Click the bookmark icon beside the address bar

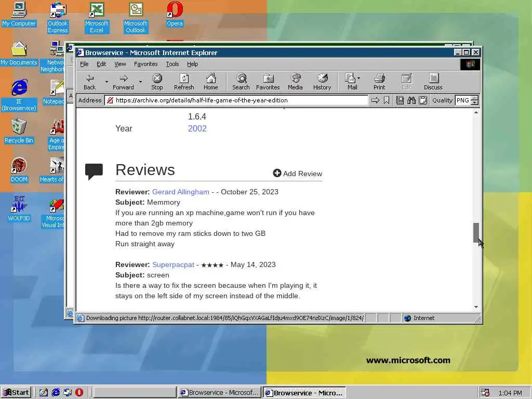pyautogui.click(x=387, y=100)
